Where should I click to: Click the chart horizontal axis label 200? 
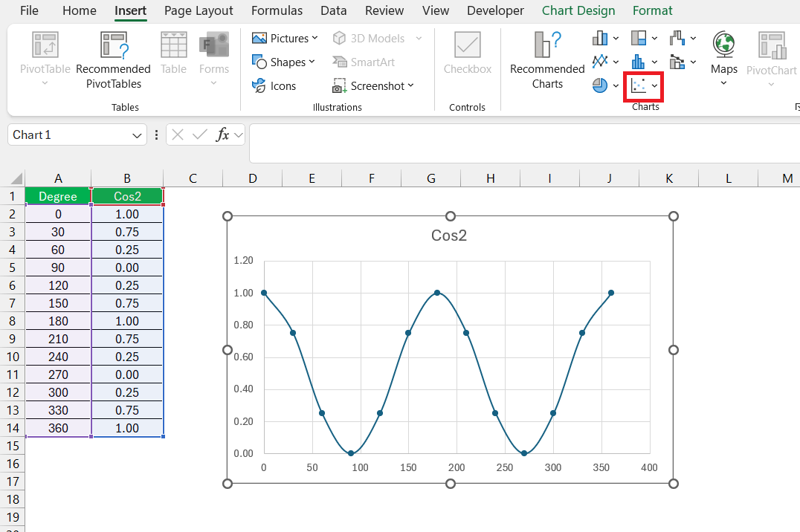(457, 467)
